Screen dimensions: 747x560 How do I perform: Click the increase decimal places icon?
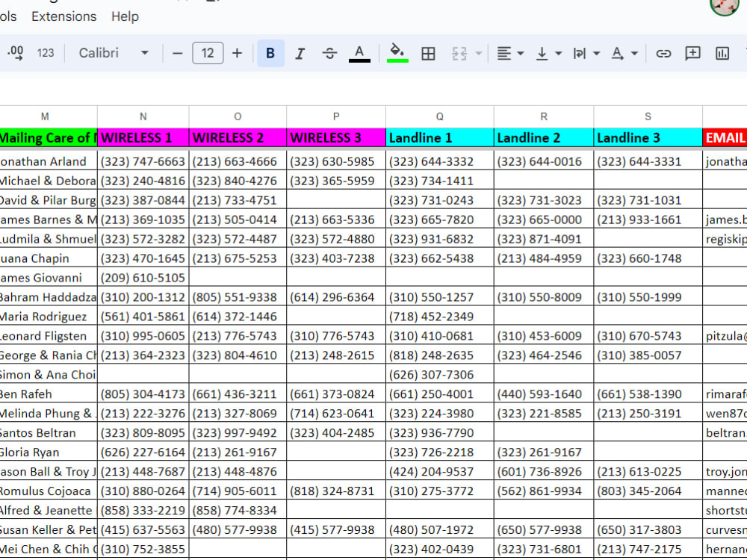coord(16,53)
